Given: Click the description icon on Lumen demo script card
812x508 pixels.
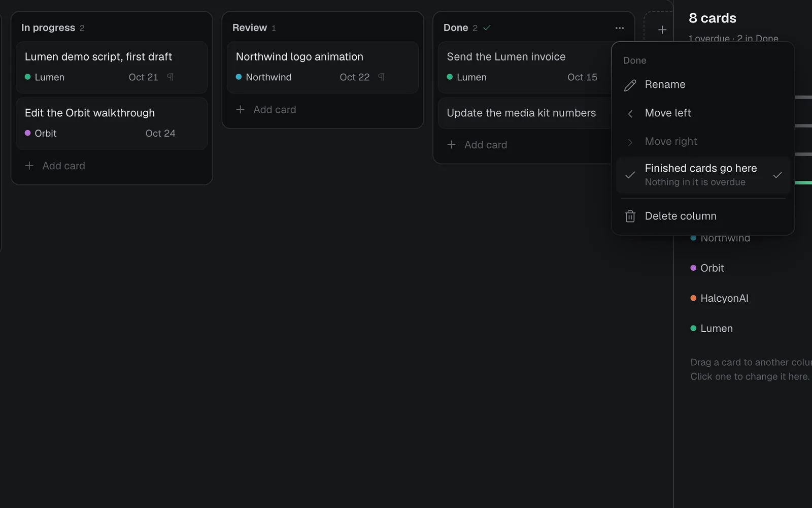Looking at the screenshot, I should (171, 77).
